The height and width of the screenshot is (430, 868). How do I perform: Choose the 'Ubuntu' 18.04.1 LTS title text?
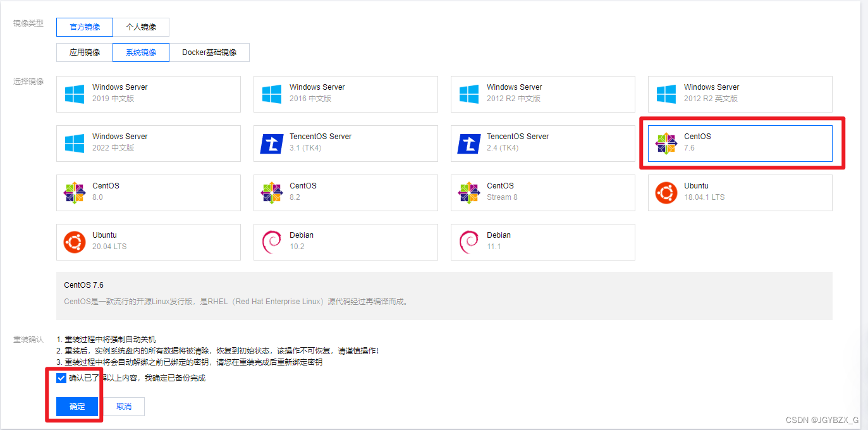tap(696, 186)
